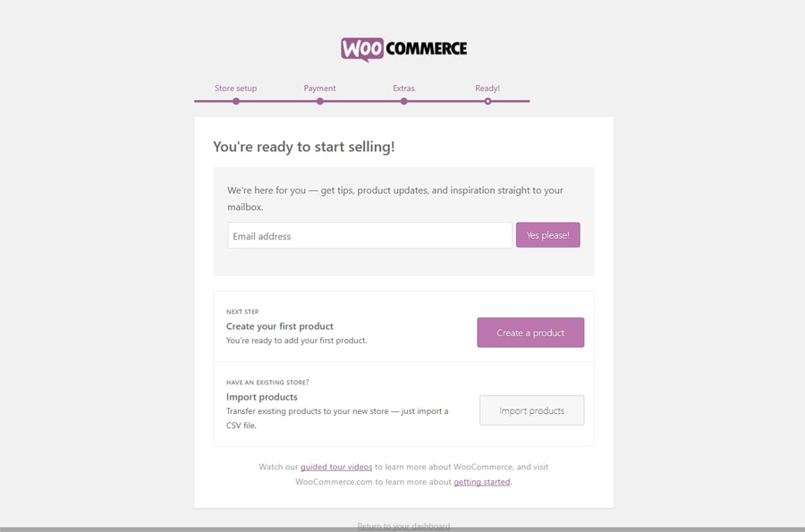This screenshot has height=532, width=805.
Task: Click the Import products button
Action: pos(531,410)
